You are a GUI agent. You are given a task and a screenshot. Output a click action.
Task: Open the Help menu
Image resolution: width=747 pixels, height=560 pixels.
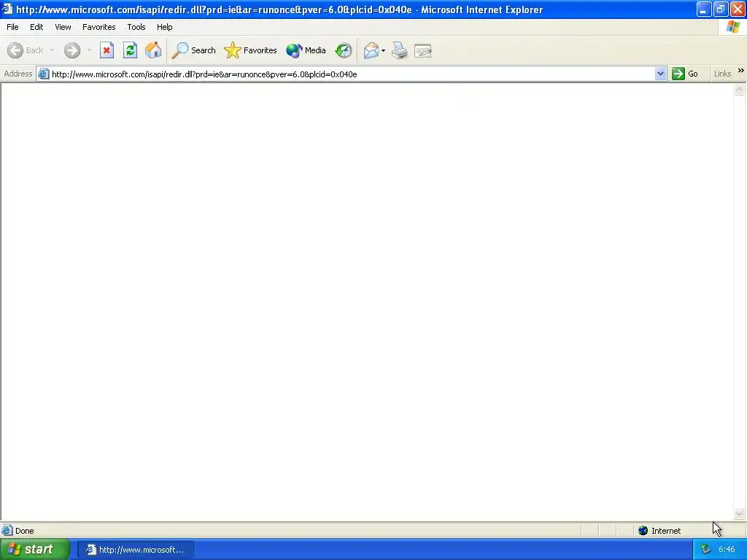[x=164, y=27]
